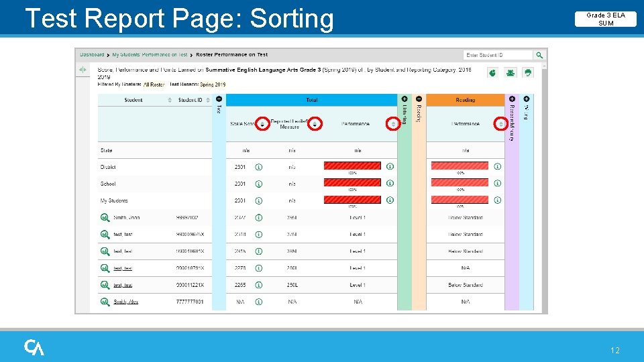Screen dimensions: 644x362
Task: Open Smith, Alex scale score info icon
Action: click(259, 302)
